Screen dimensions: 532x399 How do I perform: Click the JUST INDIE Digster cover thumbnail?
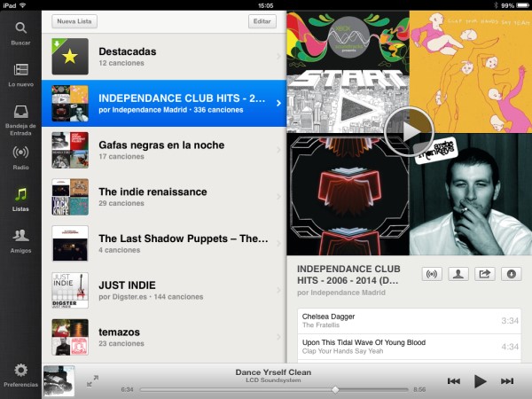(70, 291)
